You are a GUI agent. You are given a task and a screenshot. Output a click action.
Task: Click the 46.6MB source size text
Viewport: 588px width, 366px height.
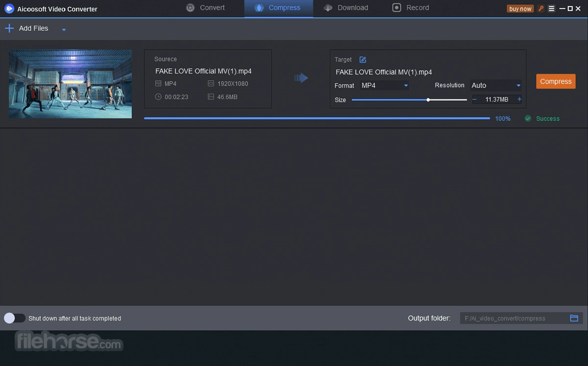tap(227, 97)
